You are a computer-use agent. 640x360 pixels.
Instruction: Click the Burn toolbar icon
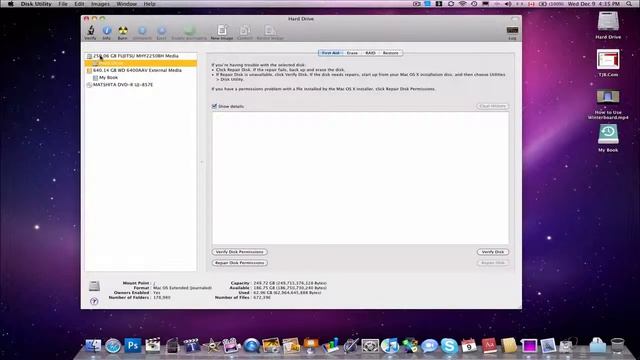click(x=122, y=32)
